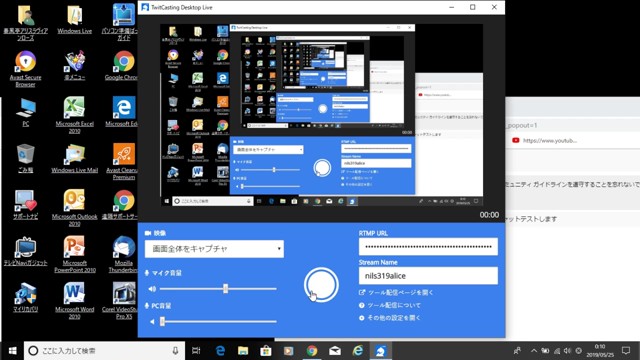Click the PC volume speaker icon

[x=152, y=322]
